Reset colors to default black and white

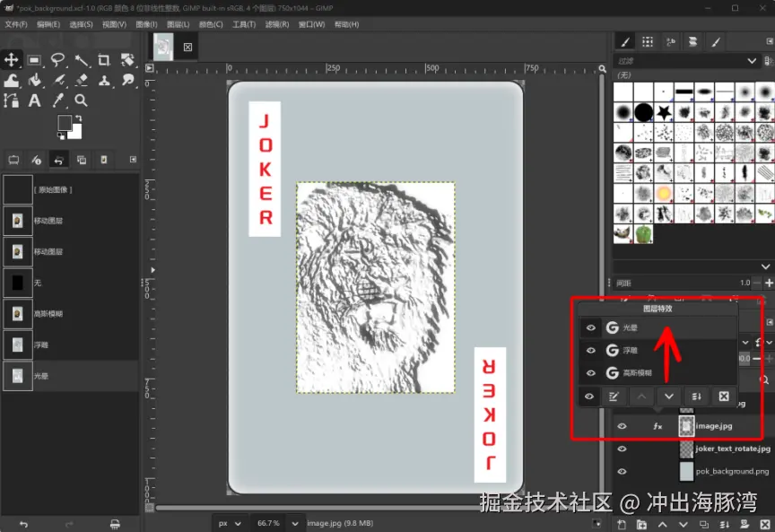pyautogui.click(x=61, y=135)
